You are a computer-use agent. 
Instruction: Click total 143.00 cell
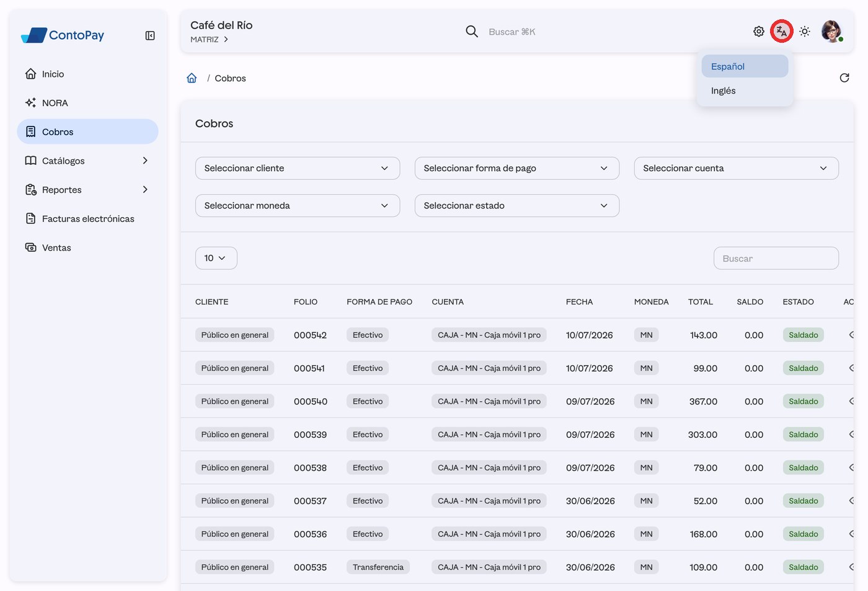tap(704, 335)
